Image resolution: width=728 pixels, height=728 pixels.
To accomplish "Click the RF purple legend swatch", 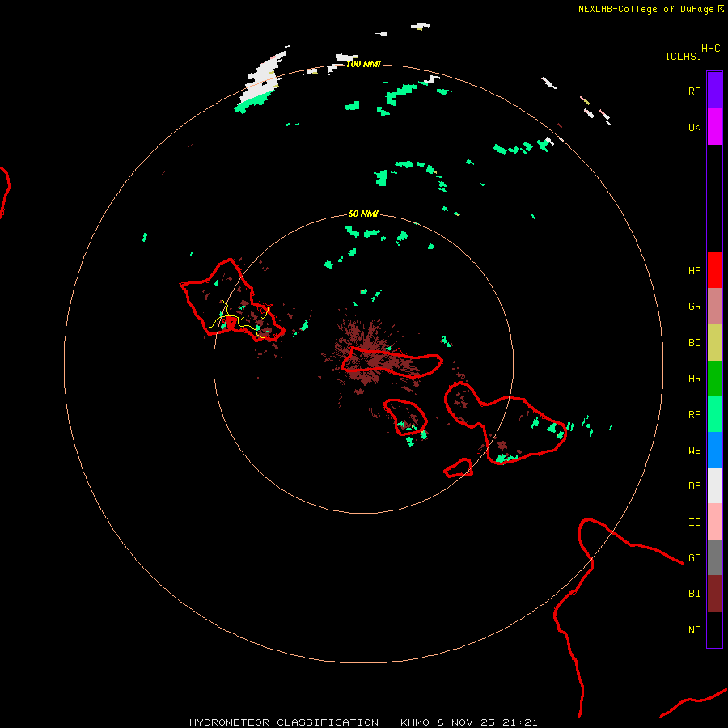I will tap(714, 91).
